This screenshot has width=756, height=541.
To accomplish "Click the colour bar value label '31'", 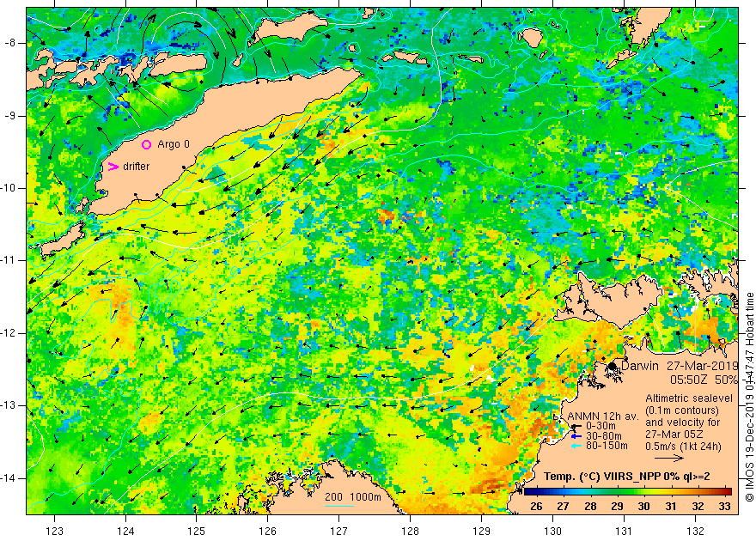I will click(x=671, y=507).
